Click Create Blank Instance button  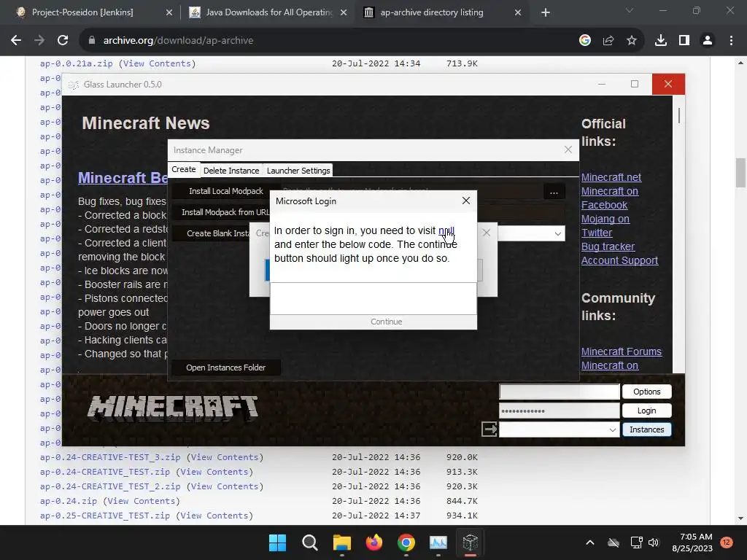pyautogui.click(x=218, y=233)
